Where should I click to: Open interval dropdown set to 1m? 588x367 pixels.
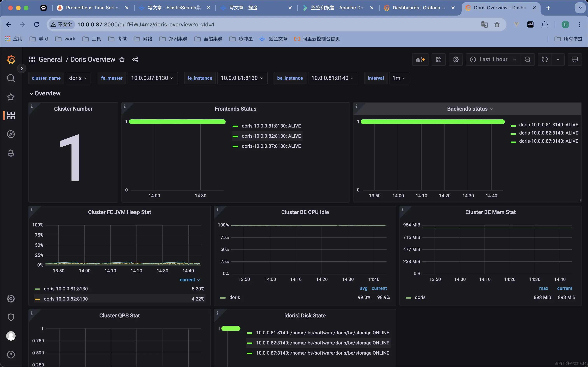pos(399,78)
